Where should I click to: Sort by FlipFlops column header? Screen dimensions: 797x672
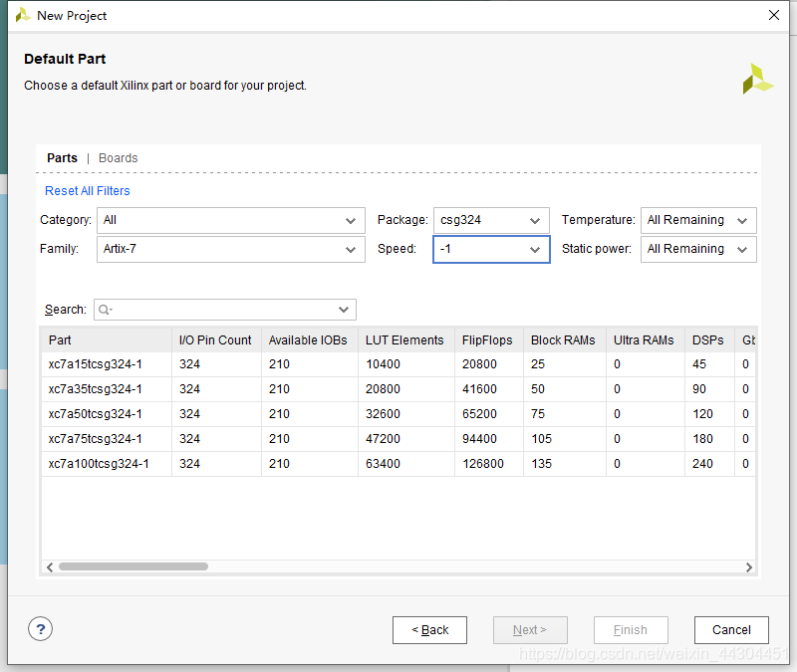click(x=489, y=339)
